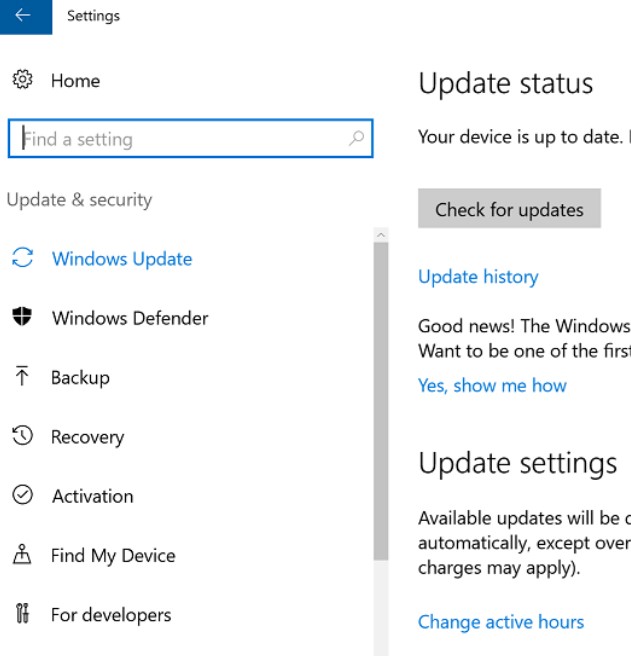Focus the Find a setting field
Viewport: 631px width, 656px height.
(x=190, y=138)
